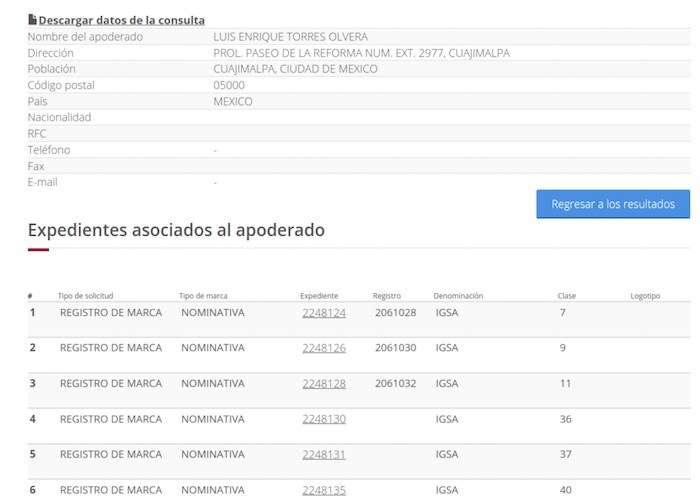Open the 'Descargar datos de la consulta' link
Image resolution: width=700 pixels, height=496 pixels.
[x=121, y=20]
